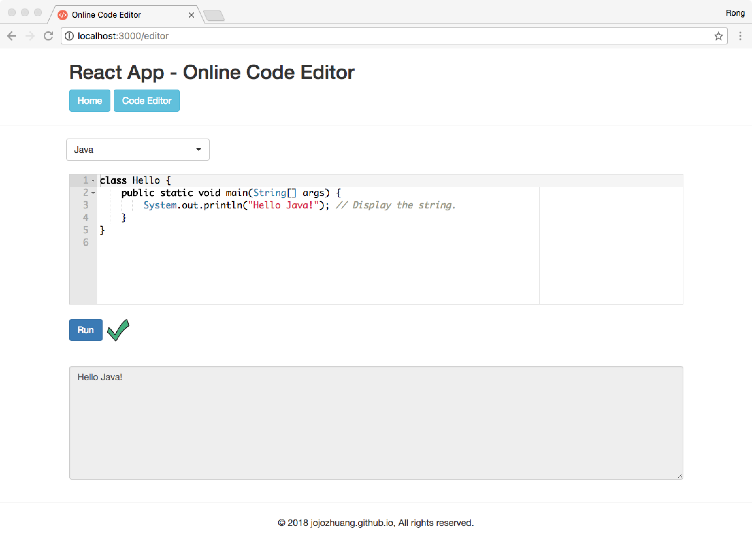Click the System keyword in line 3
Screen dimensions: 752x560
point(160,206)
